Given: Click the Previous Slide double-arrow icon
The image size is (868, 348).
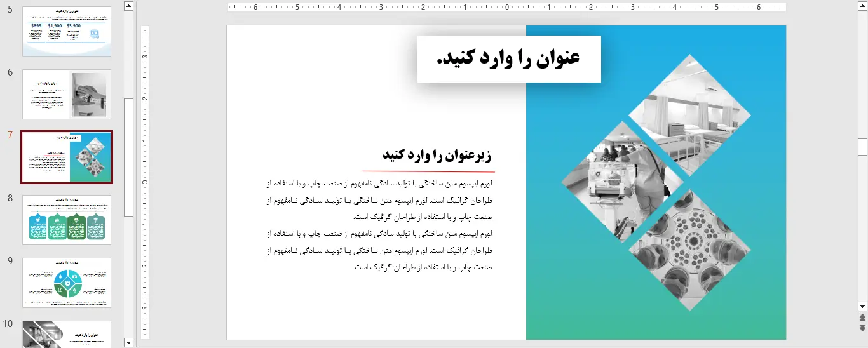Looking at the screenshot, I should (862, 318).
